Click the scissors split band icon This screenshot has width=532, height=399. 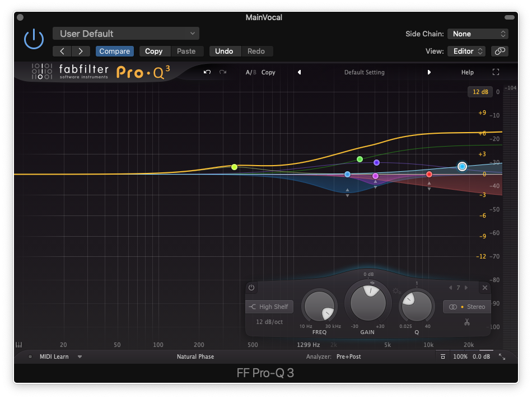pos(467,322)
